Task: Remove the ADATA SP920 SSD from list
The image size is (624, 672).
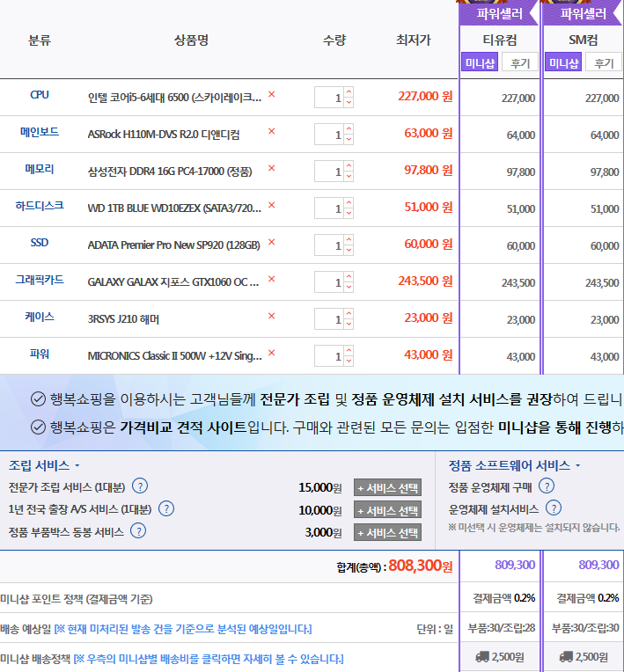Action: point(271,243)
